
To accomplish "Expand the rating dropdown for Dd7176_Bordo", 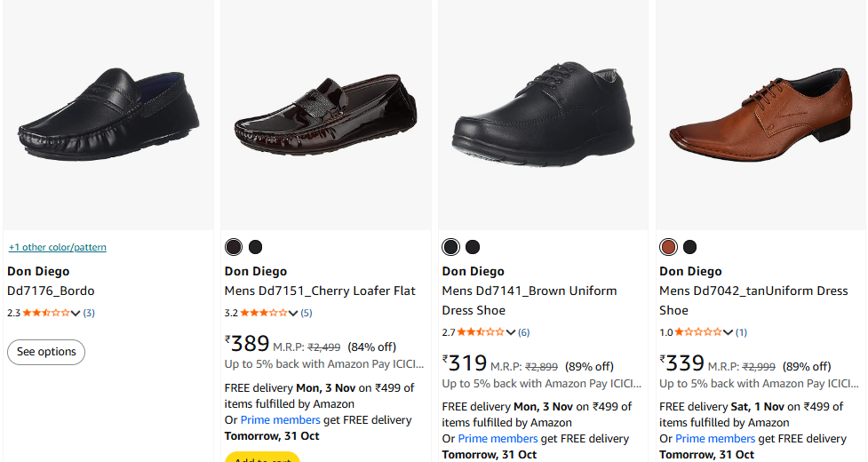I will tap(76, 313).
